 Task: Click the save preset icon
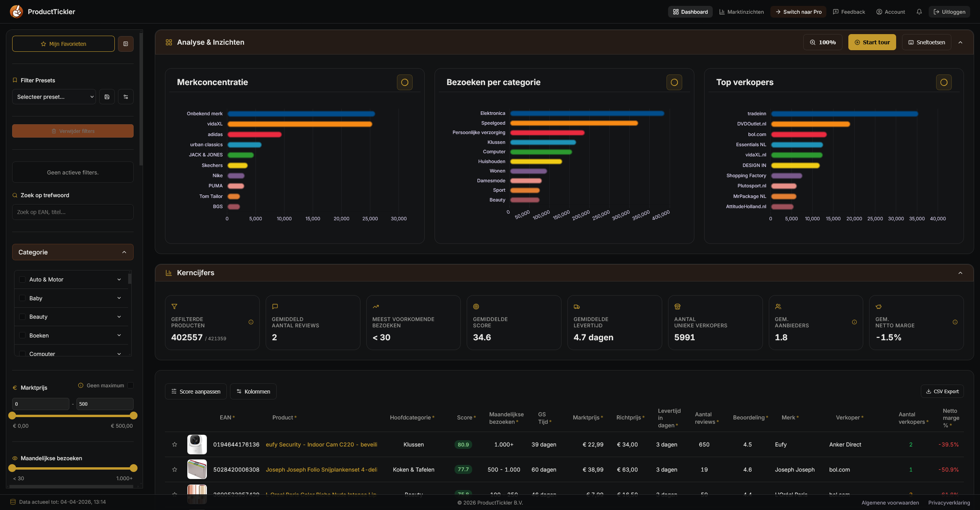click(x=107, y=97)
